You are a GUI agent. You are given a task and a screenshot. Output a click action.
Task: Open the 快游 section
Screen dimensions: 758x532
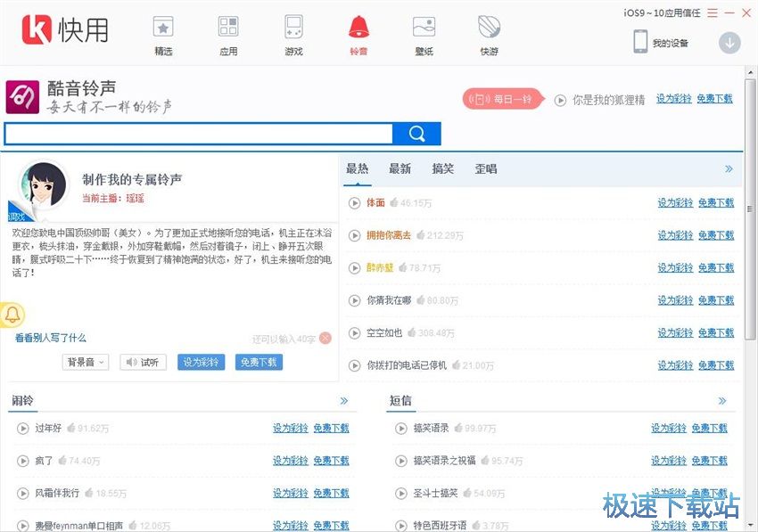click(489, 36)
